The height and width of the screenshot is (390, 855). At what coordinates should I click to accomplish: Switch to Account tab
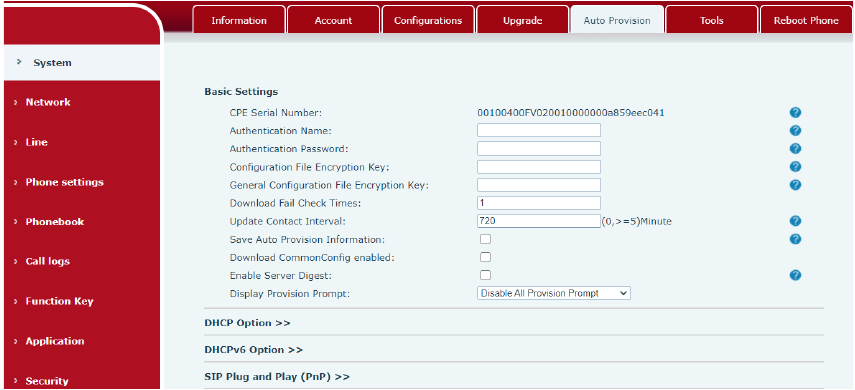click(x=333, y=20)
